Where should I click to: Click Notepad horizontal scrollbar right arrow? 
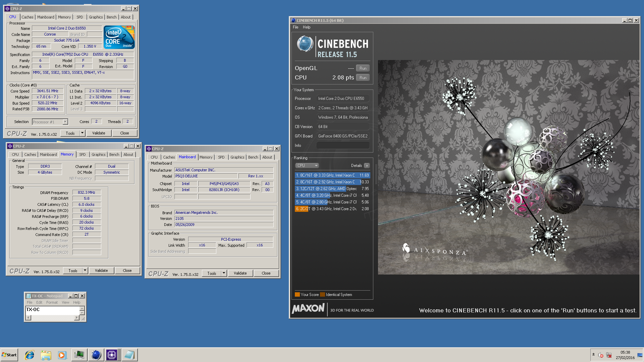pos(77,317)
